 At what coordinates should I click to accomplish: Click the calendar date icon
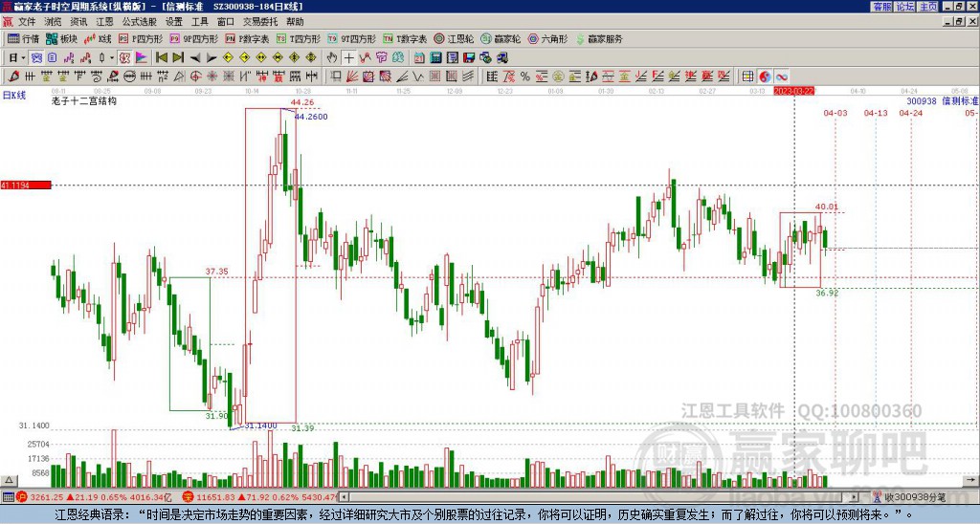point(419,58)
